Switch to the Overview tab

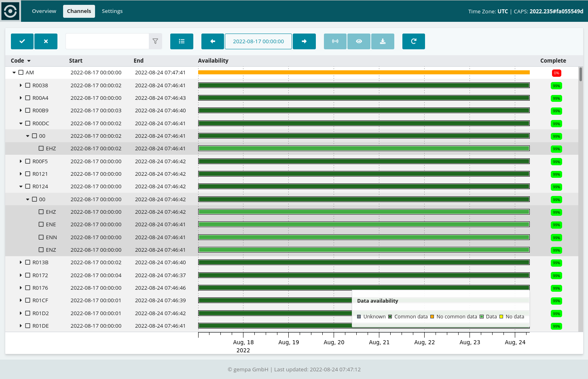click(44, 11)
